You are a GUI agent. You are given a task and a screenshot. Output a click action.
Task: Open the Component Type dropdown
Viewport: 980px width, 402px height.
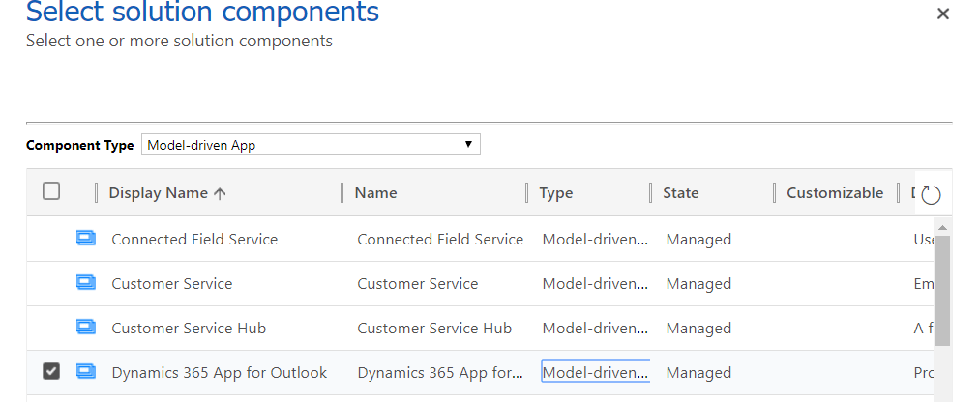point(311,145)
